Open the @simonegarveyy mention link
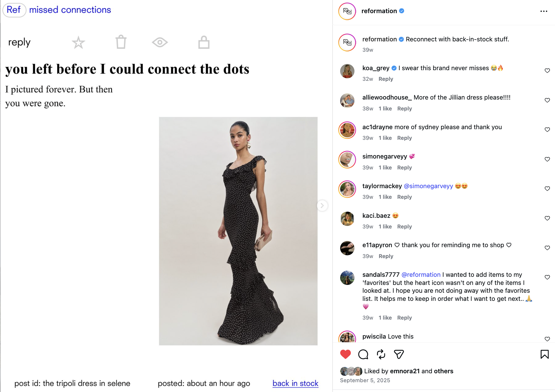The image size is (555, 392). (x=428, y=186)
